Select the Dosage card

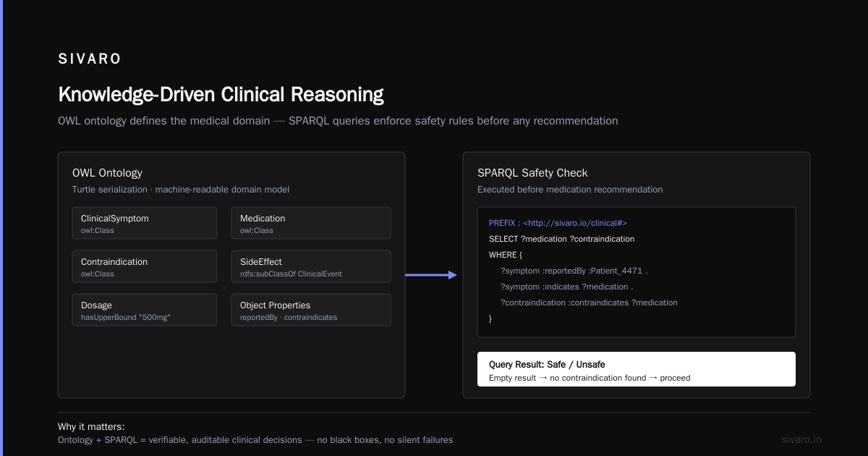145,310
